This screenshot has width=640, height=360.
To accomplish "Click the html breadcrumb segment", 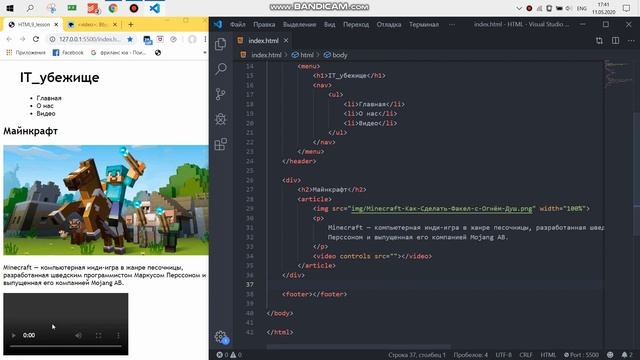I will click(x=303, y=55).
